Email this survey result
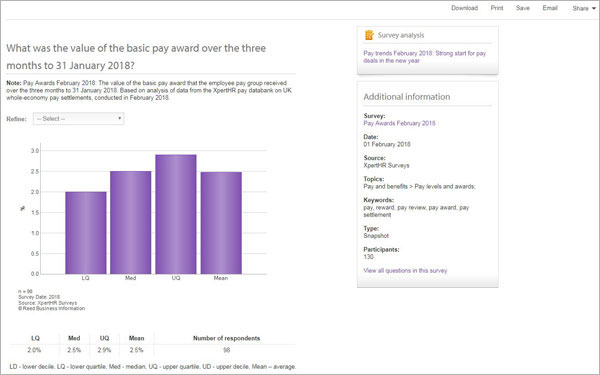 550,8
